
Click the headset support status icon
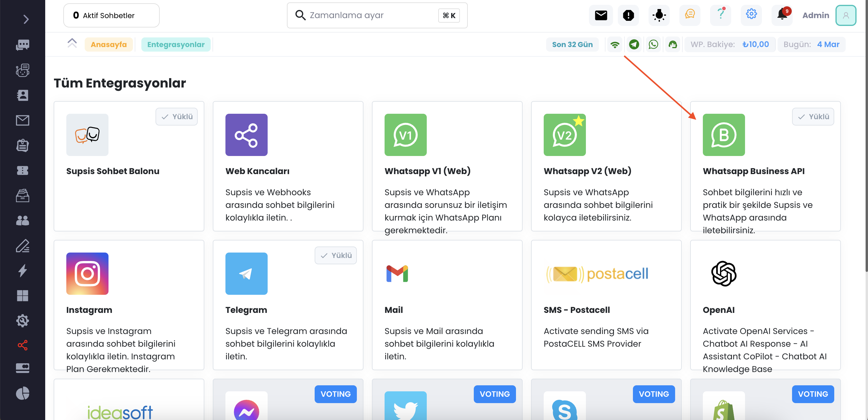(673, 45)
